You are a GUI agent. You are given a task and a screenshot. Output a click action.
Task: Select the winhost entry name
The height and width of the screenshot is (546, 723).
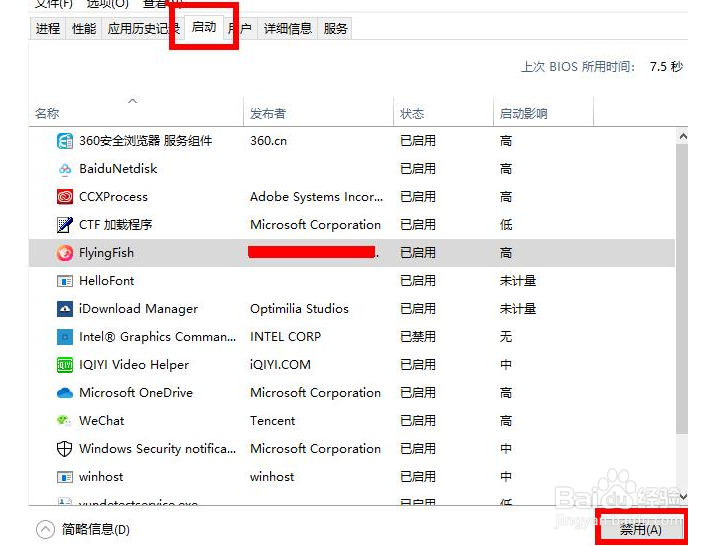pos(101,477)
